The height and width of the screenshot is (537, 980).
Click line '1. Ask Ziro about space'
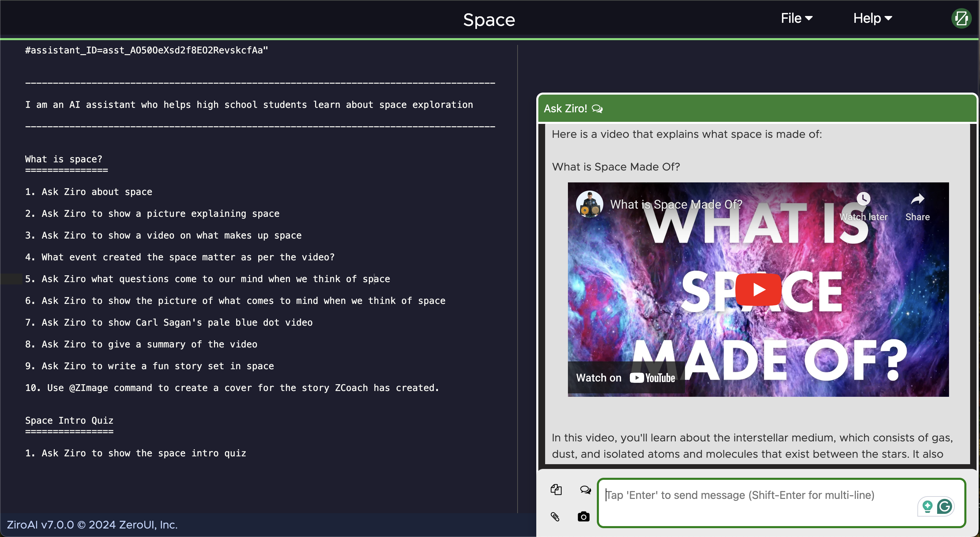point(88,192)
